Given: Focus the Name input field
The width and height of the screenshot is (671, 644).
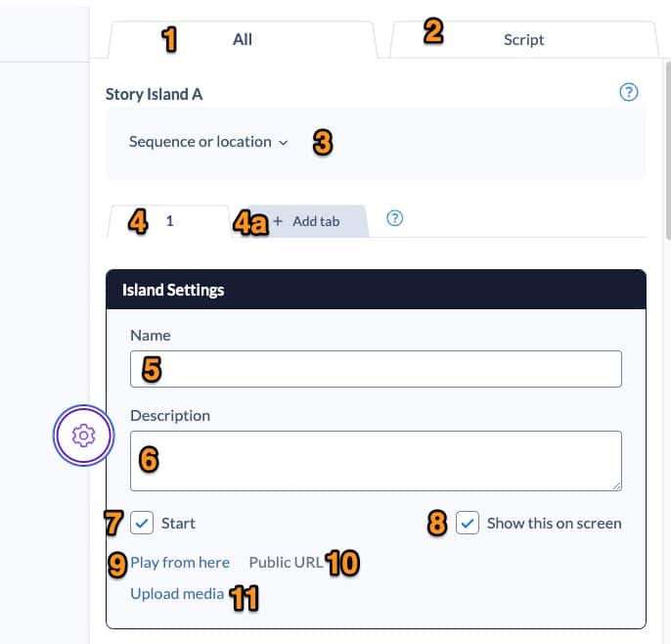Looking at the screenshot, I should click(x=376, y=369).
